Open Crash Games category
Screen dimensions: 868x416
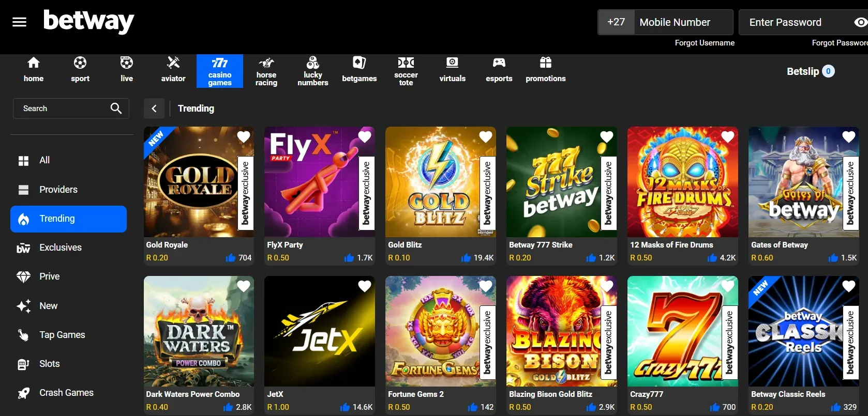pyautogui.click(x=68, y=393)
